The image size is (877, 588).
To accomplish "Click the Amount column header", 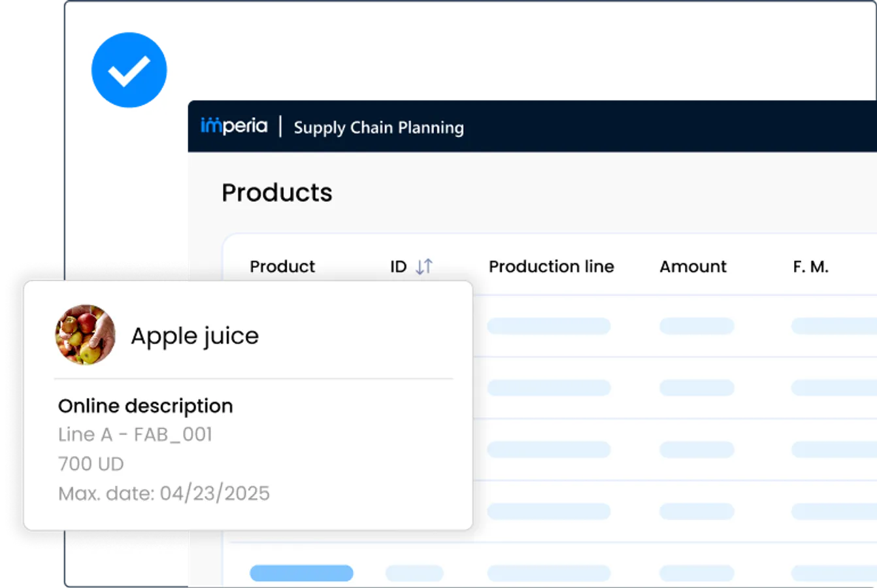I will pyautogui.click(x=693, y=267).
